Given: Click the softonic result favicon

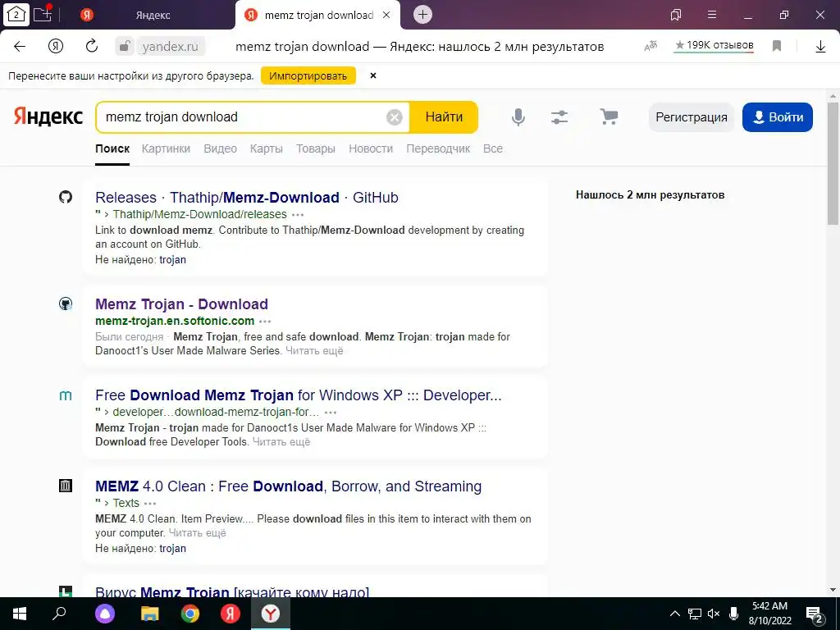Looking at the screenshot, I should pos(66,304).
